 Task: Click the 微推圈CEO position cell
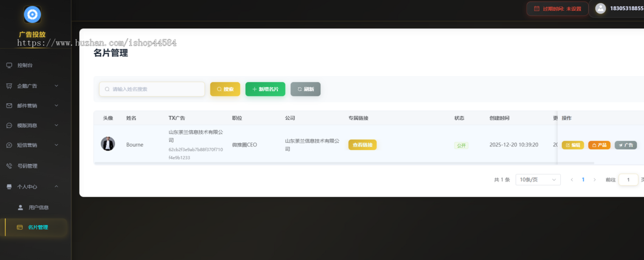pyautogui.click(x=244, y=145)
